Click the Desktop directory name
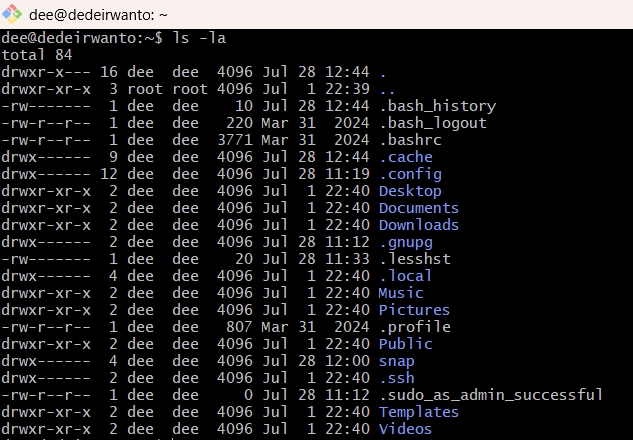 tap(410, 191)
